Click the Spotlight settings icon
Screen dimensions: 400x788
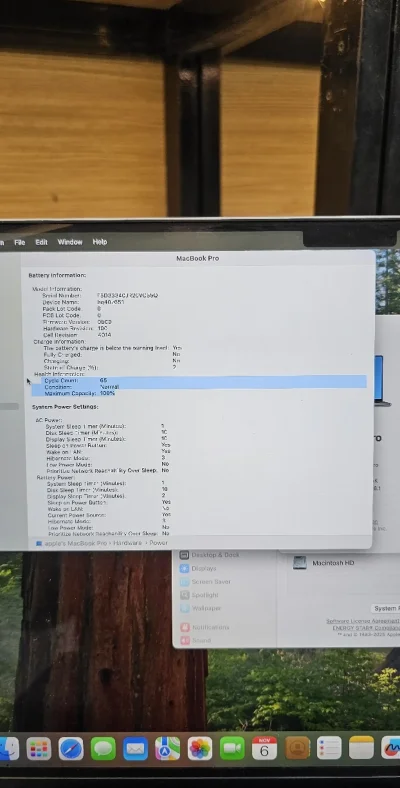[184, 595]
